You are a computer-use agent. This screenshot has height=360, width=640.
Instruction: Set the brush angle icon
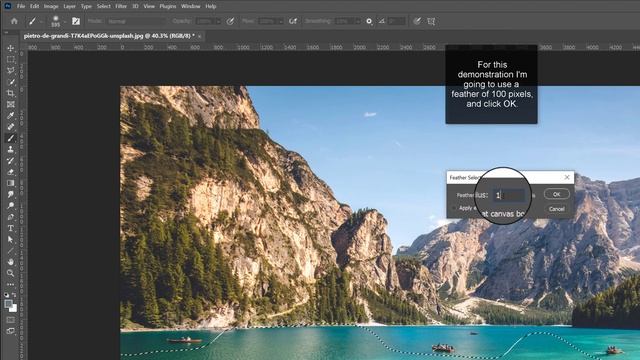[x=382, y=21]
